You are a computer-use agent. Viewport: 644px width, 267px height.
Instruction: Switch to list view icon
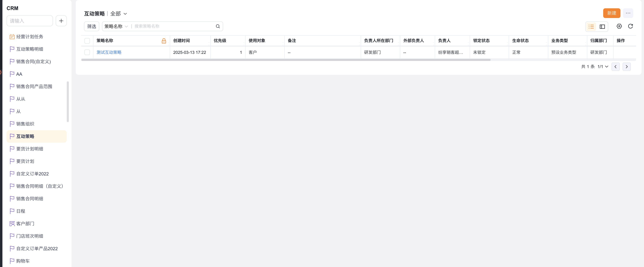[x=591, y=26]
